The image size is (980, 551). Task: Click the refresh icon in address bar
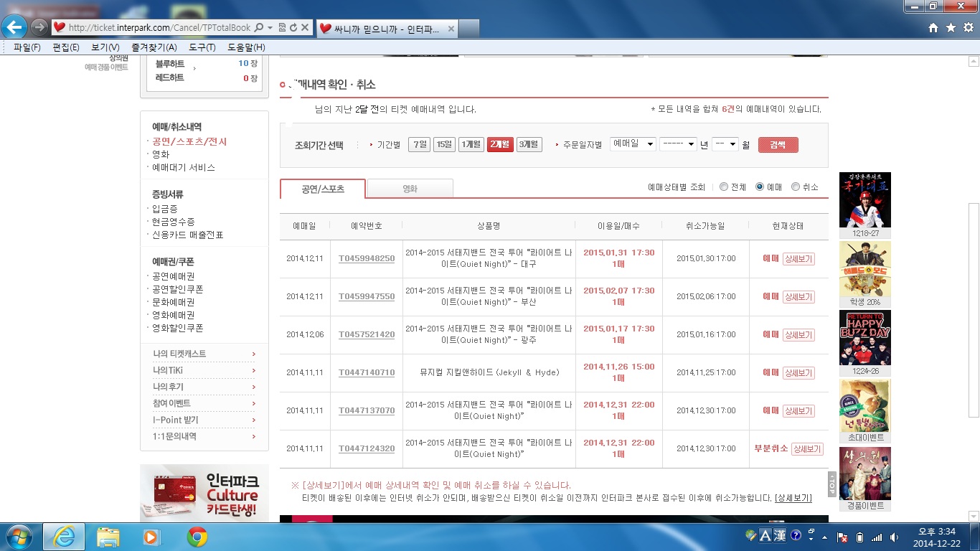(293, 27)
